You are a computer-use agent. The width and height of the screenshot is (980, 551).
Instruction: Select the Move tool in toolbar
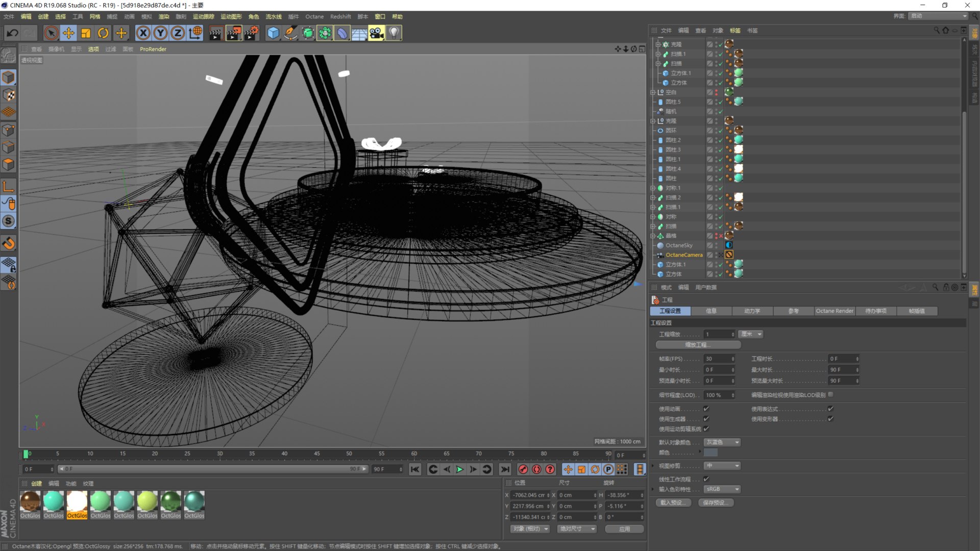(68, 33)
